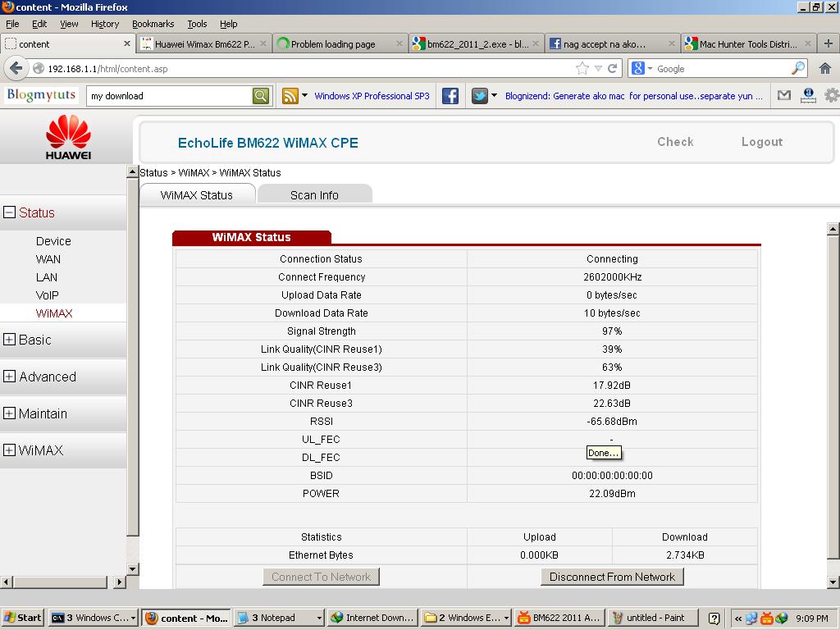Open the RSS feed icon in toolbar
The width and height of the screenshot is (840, 630).
[290, 96]
